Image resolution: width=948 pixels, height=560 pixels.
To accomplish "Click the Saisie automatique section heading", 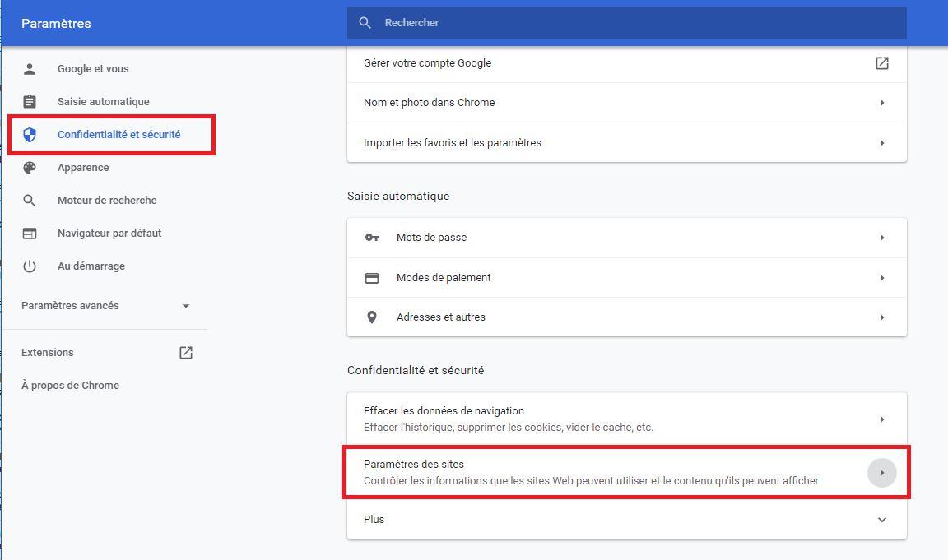I will 398,196.
